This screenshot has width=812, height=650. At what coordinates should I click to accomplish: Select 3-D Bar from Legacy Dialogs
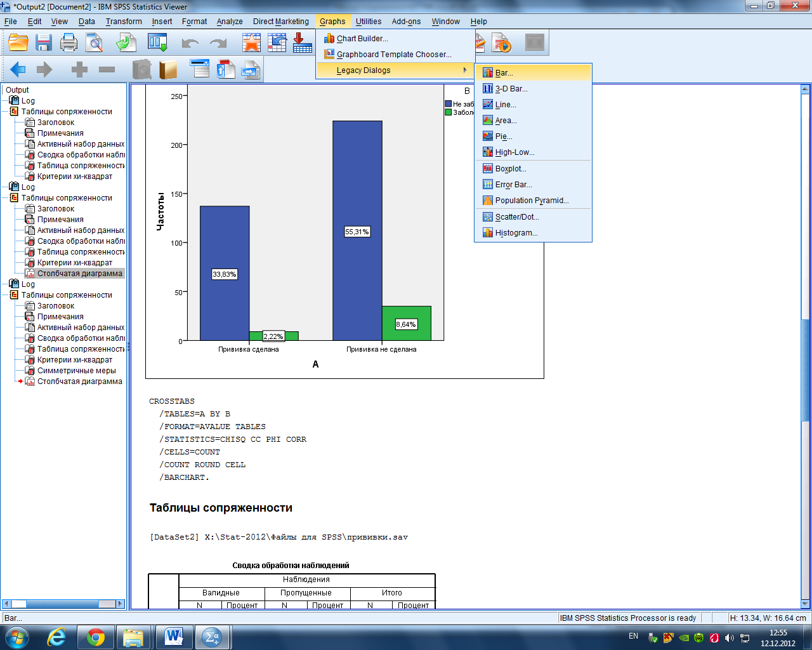[x=533, y=89]
